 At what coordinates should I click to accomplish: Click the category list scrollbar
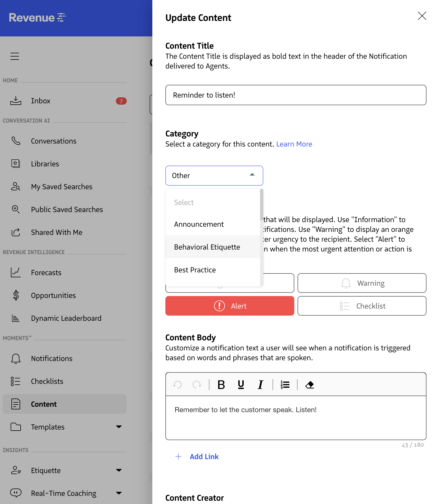click(261, 205)
